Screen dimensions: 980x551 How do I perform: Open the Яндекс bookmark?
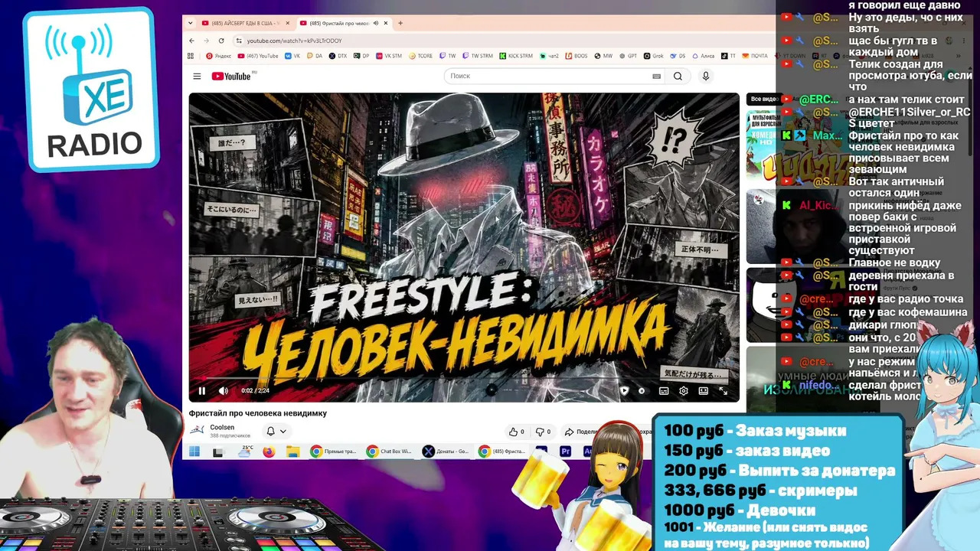point(218,56)
